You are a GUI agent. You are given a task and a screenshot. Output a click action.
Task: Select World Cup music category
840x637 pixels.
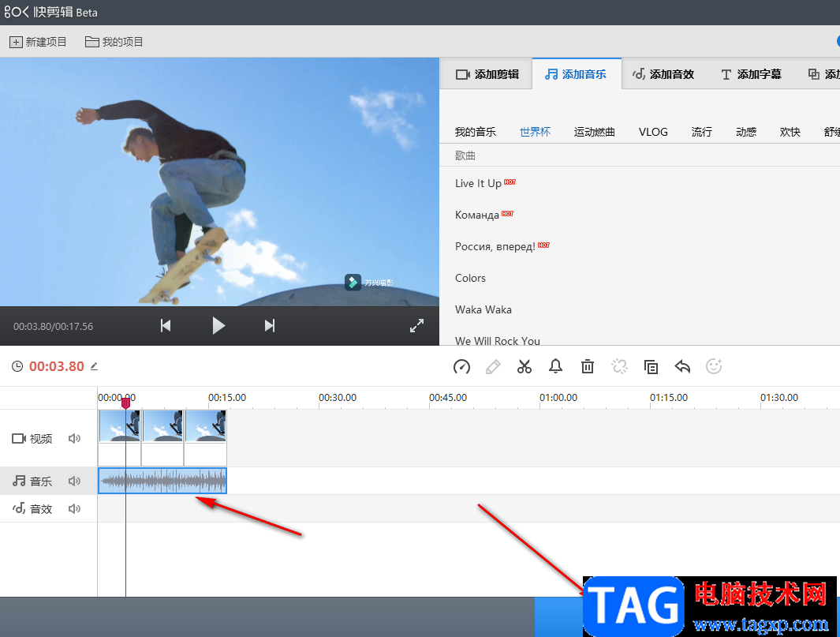[x=535, y=132]
